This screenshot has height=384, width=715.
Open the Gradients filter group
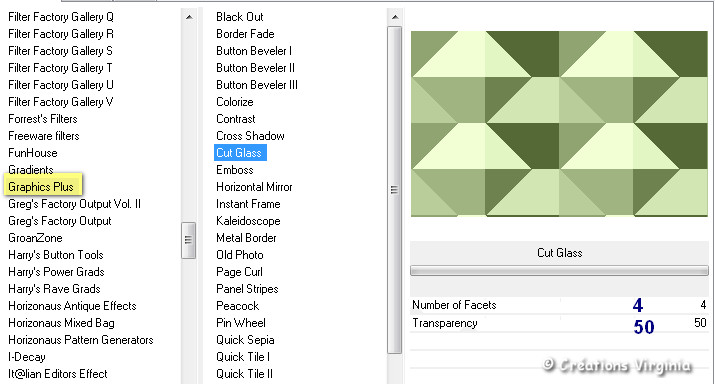31,170
